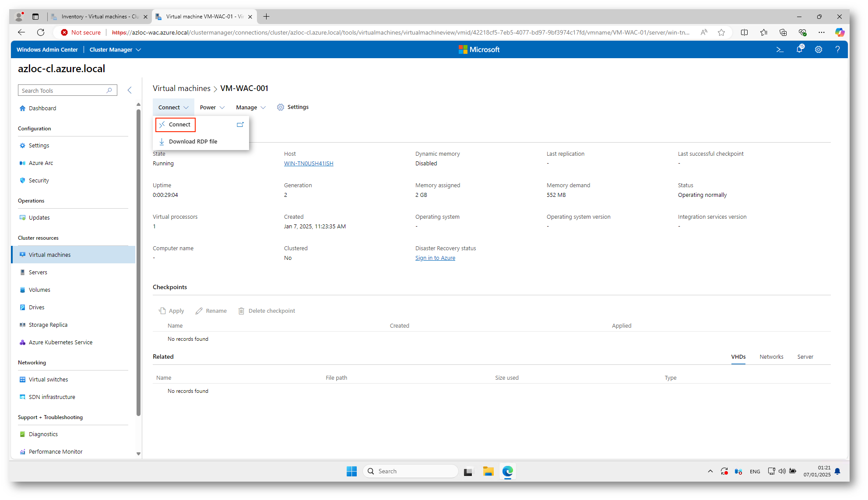This screenshot has height=500, width=868.
Task: Click Apply checkpoint button
Action: point(171,311)
